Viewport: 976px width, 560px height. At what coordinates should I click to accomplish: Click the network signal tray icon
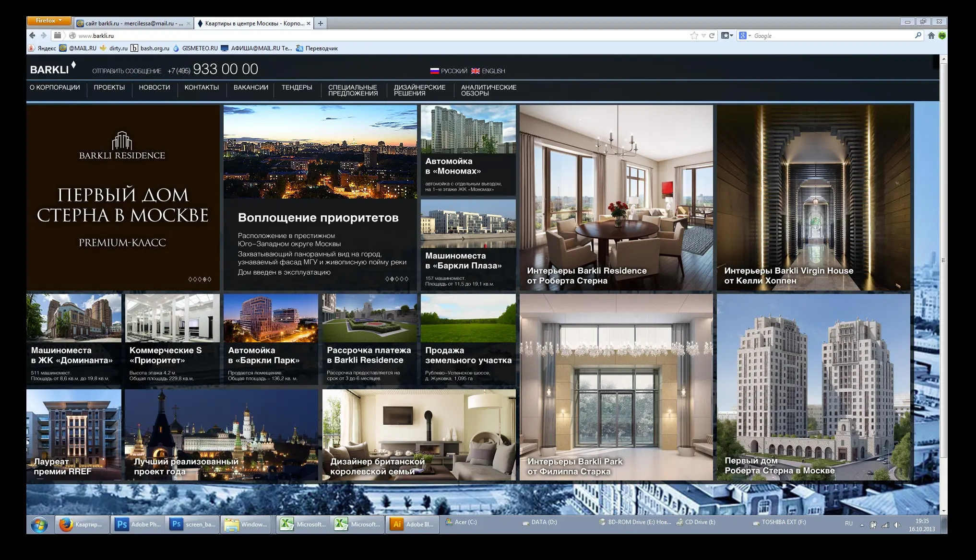coord(885,525)
